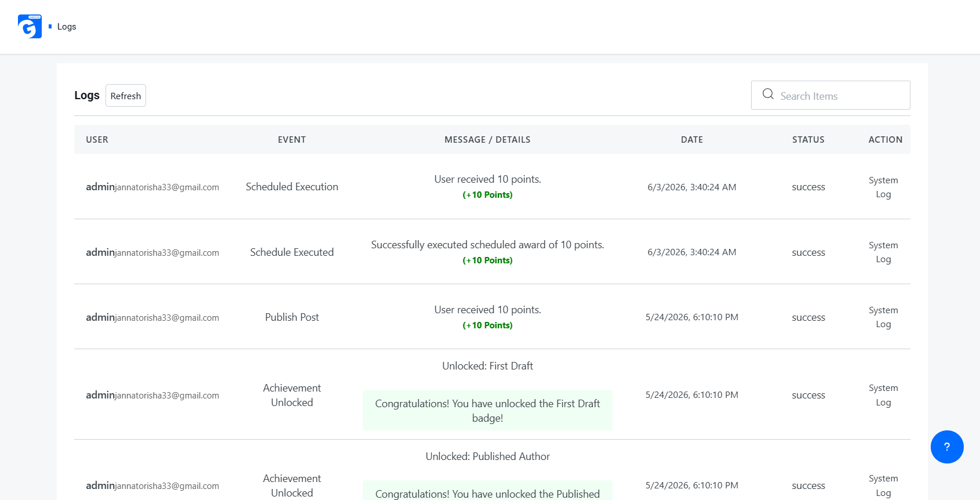The width and height of the screenshot is (980, 500).
Task: Click the Logs breadcrumb in the header
Action: (x=67, y=27)
